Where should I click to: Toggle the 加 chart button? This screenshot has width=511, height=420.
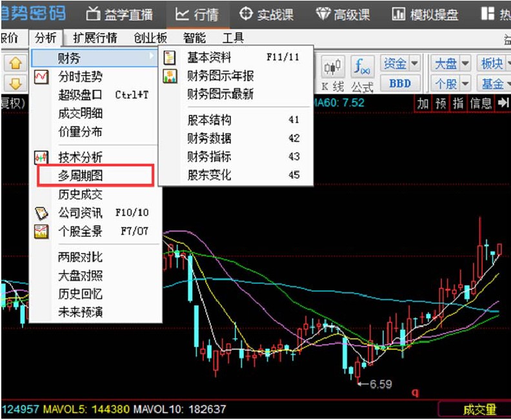(423, 103)
